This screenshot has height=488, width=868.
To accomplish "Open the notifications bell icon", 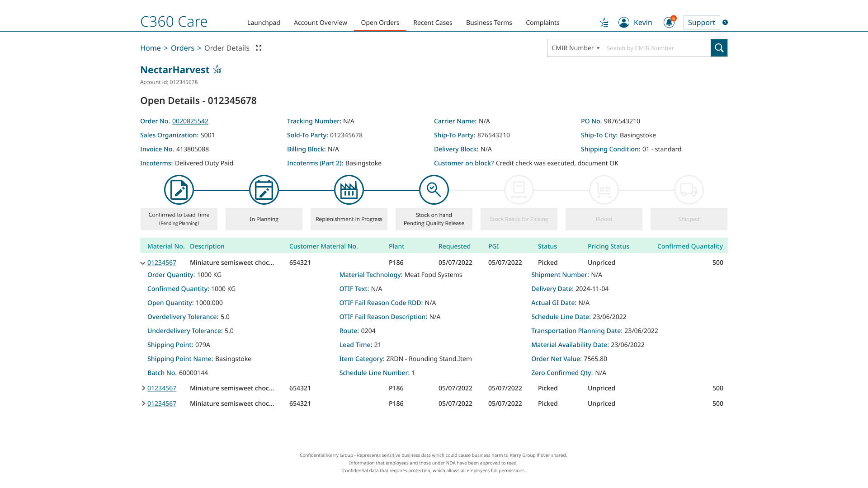I will coord(669,23).
